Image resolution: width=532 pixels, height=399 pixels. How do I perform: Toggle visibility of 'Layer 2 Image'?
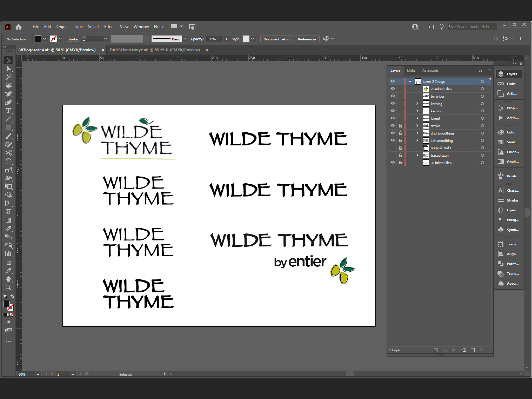(393, 81)
